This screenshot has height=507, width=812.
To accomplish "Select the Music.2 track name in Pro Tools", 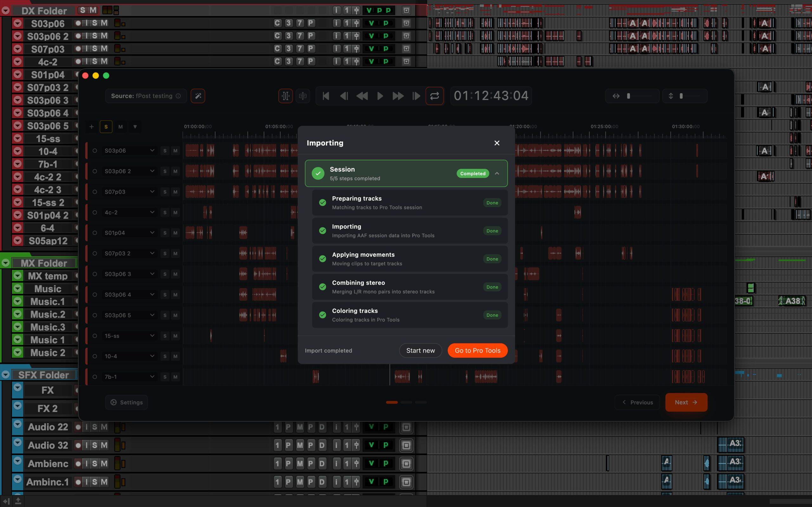I will (48, 314).
